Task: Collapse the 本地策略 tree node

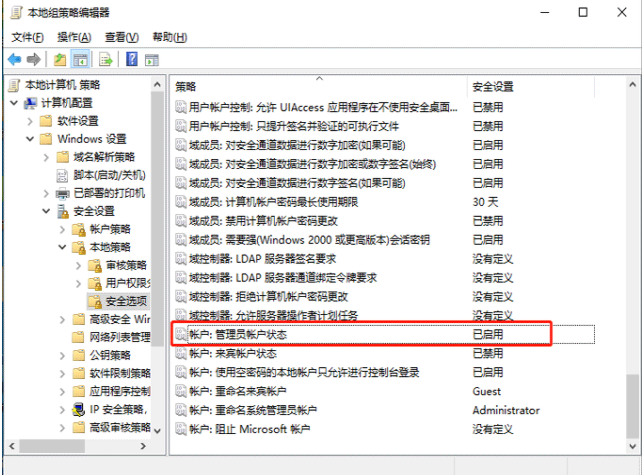Action: [x=62, y=247]
